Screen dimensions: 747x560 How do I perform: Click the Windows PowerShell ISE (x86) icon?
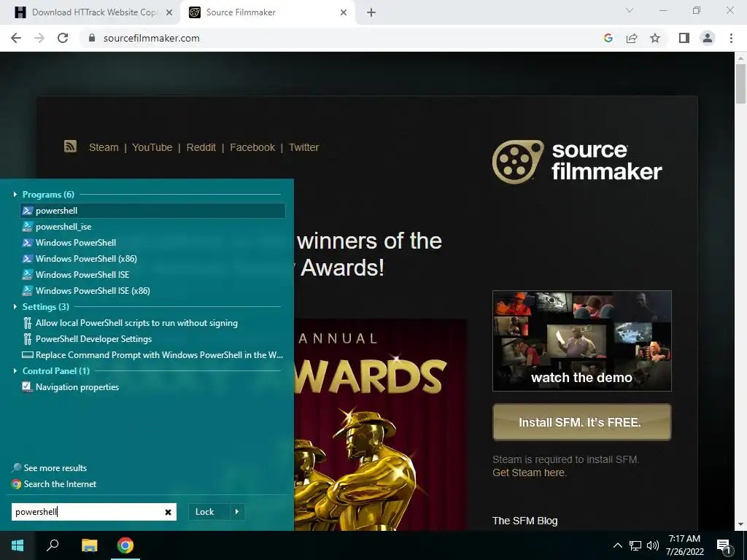pos(28,290)
